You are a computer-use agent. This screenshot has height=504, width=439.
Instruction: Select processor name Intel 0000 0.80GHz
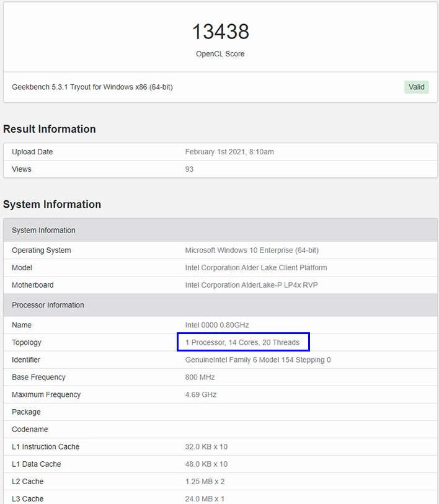coord(217,325)
